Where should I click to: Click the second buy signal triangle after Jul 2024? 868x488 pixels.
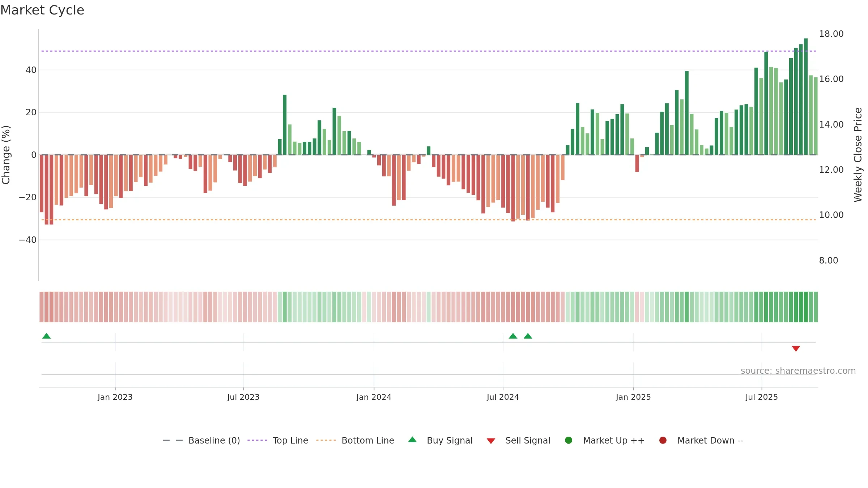coord(528,336)
